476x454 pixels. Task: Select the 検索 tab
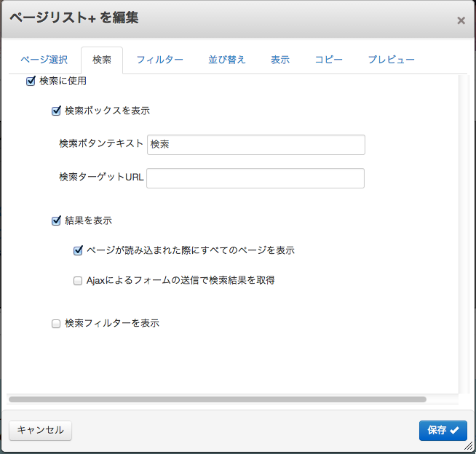102,60
